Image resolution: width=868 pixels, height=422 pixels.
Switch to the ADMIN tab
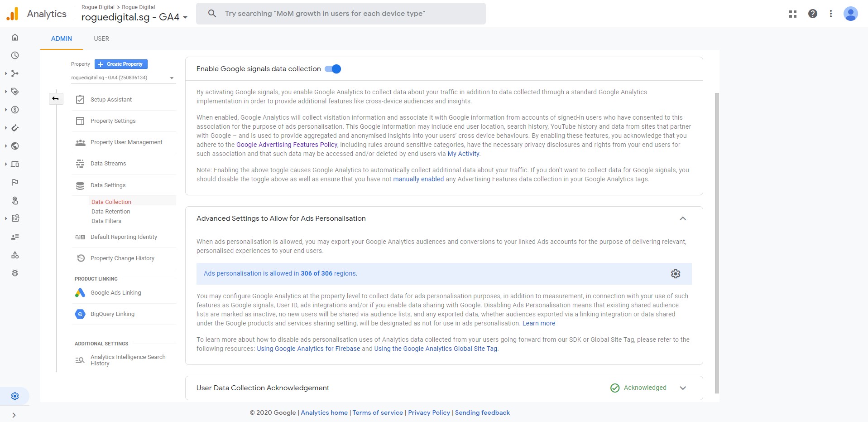pos(62,39)
